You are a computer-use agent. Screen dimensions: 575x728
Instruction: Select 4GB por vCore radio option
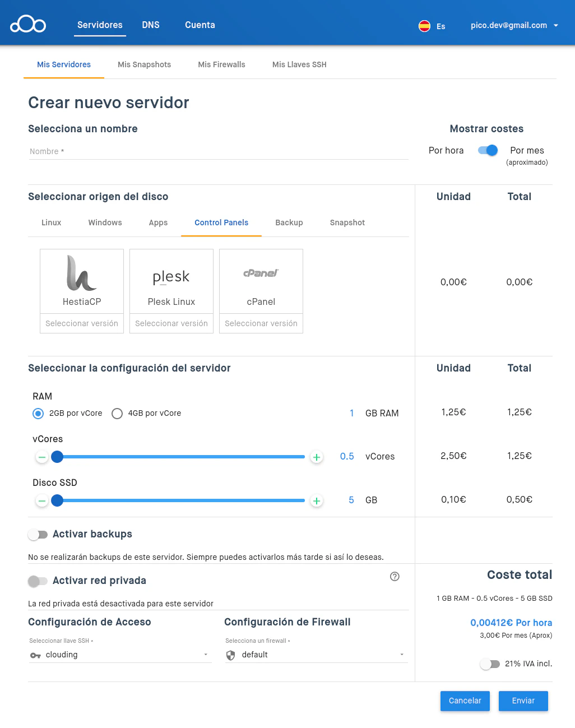click(117, 414)
